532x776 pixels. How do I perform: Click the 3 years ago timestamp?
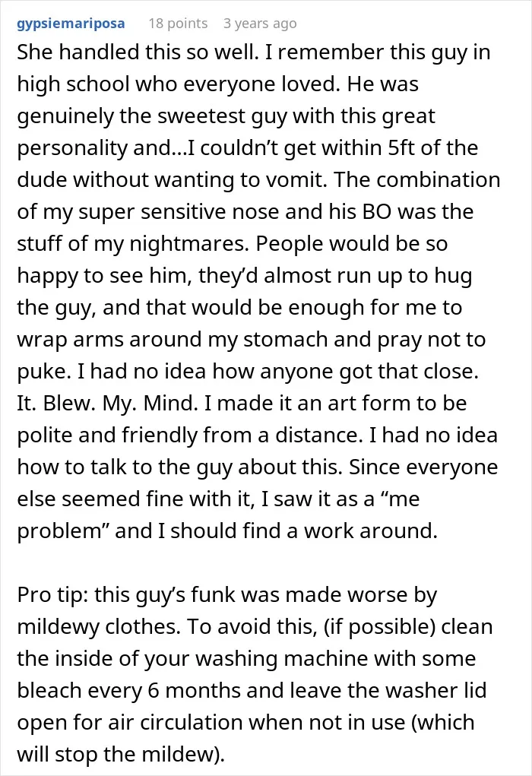click(260, 24)
